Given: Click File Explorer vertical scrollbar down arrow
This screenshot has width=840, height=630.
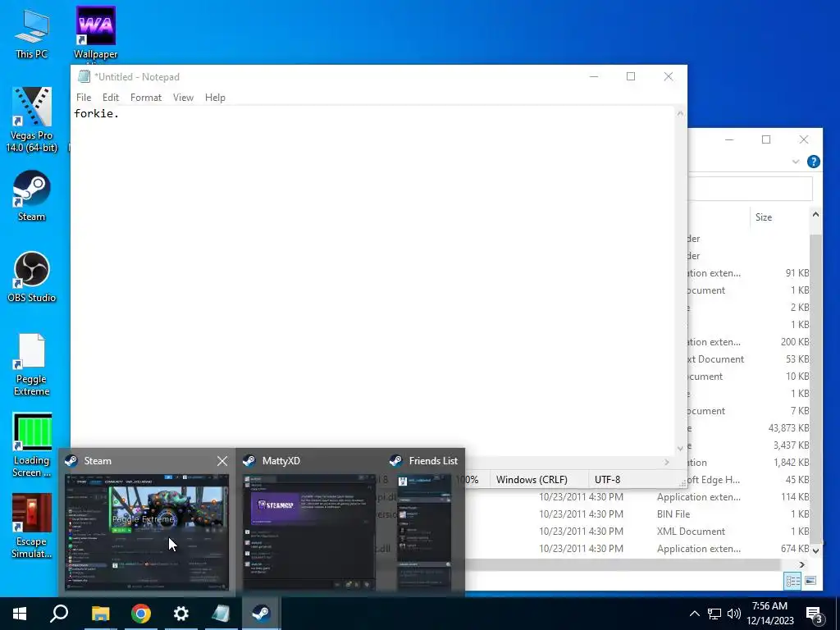Looking at the screenshot, I should point(815,550).
